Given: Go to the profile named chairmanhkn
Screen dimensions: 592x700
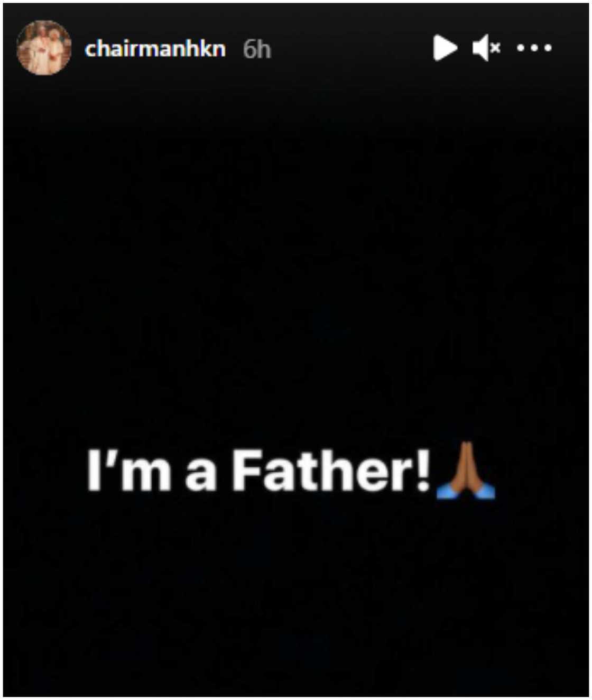Looking at the screenshot, I should tap(155, 49).
